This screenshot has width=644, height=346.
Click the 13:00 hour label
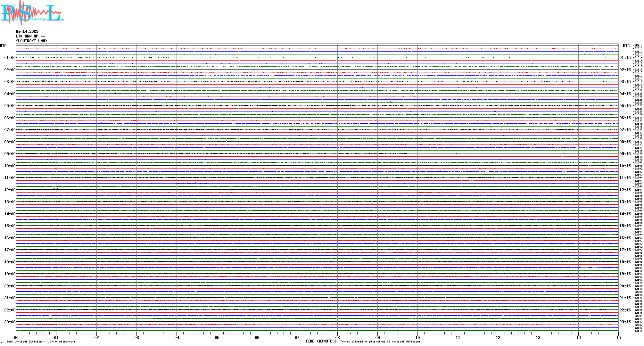click(x=10, y=202)
